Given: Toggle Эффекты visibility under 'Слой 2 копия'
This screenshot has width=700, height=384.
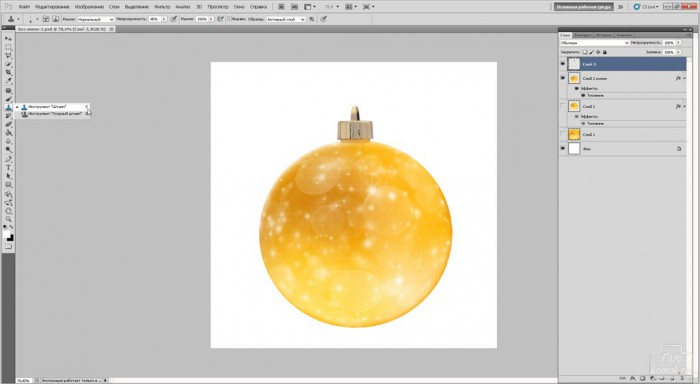Looking at the screenshot, I should point(576,88).
